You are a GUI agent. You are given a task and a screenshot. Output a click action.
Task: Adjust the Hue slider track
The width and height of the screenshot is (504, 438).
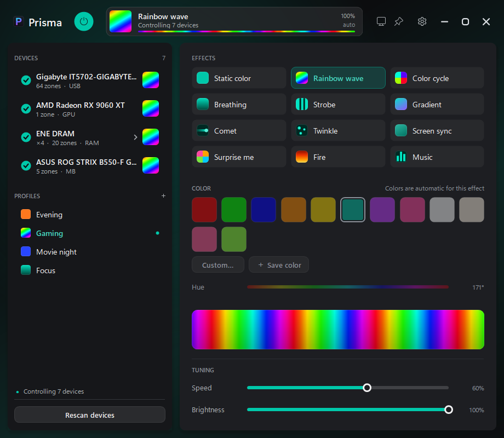click(x=348, y=287)
